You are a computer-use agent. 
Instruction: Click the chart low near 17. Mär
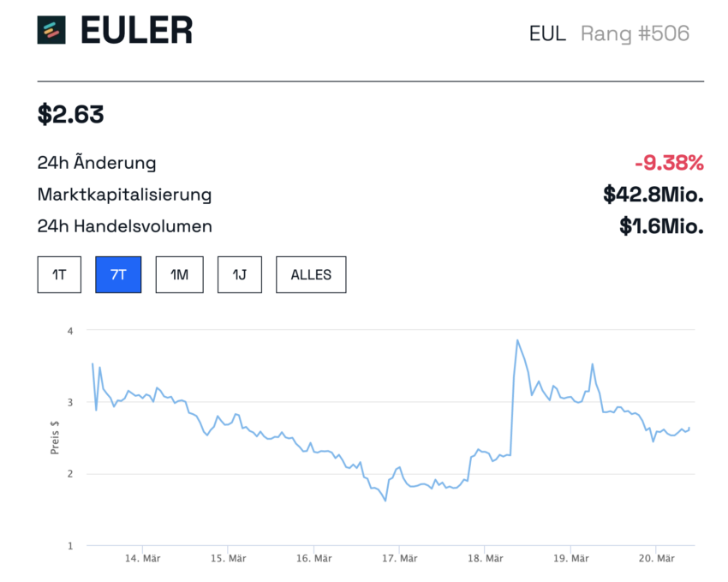pos(385,501)
